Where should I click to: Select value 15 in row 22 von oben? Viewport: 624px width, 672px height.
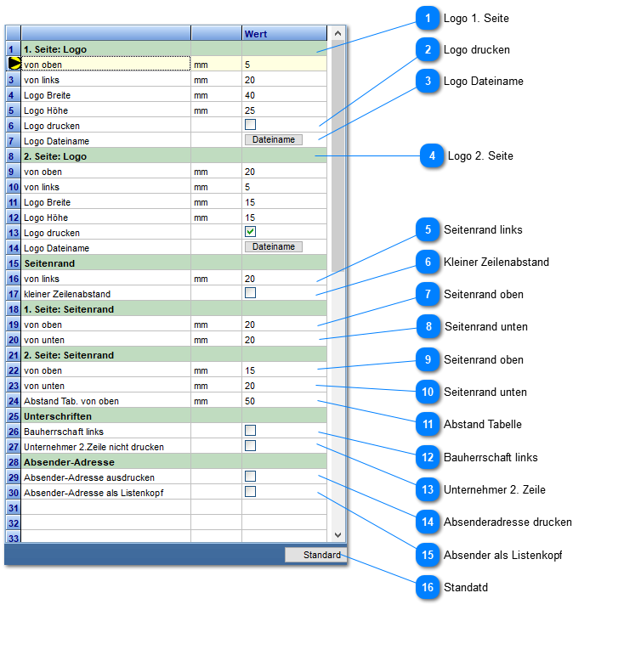pos(284,370)
